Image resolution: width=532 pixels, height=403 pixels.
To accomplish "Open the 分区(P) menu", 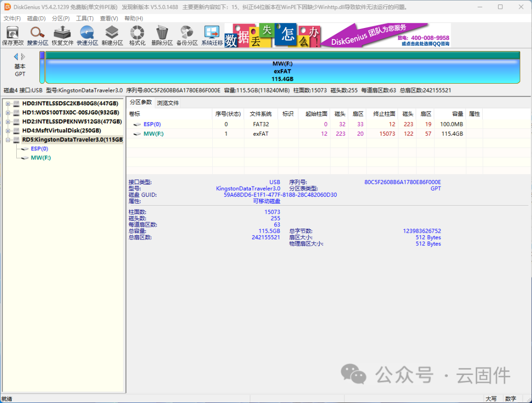I will 61,18.
